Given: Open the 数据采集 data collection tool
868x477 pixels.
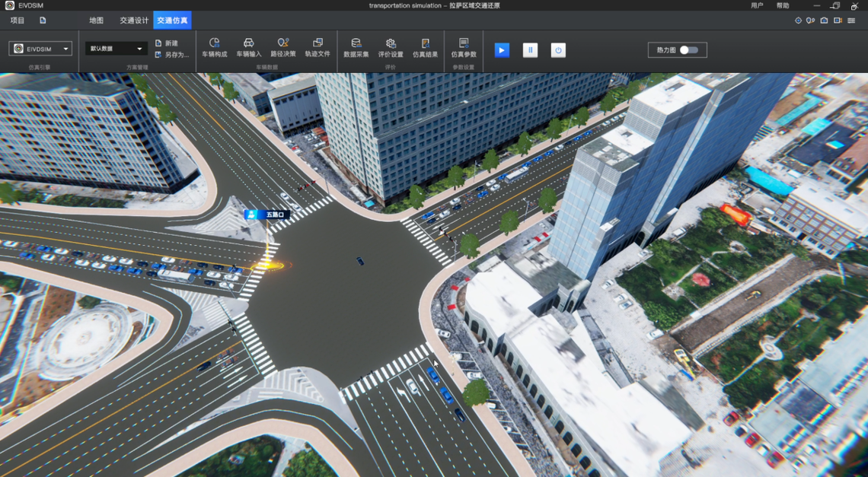Looking at the screenshot, I should [x=356, y=48].
